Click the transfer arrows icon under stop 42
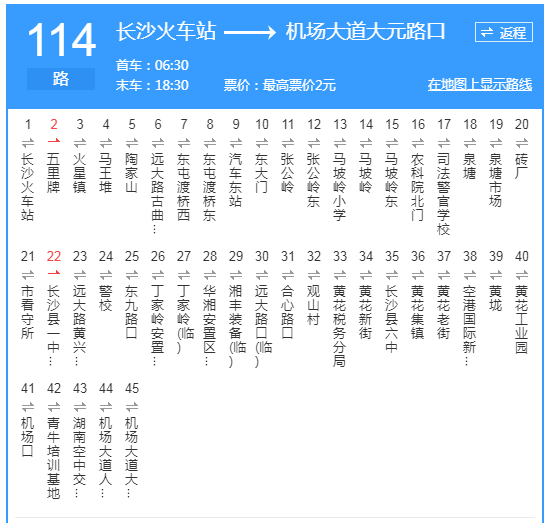553x523 pixels. [x=54, y=407]
